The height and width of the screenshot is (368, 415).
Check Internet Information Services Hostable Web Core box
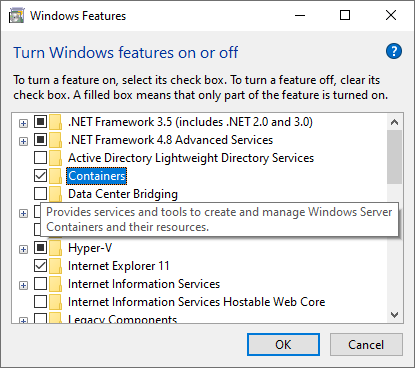40,302
